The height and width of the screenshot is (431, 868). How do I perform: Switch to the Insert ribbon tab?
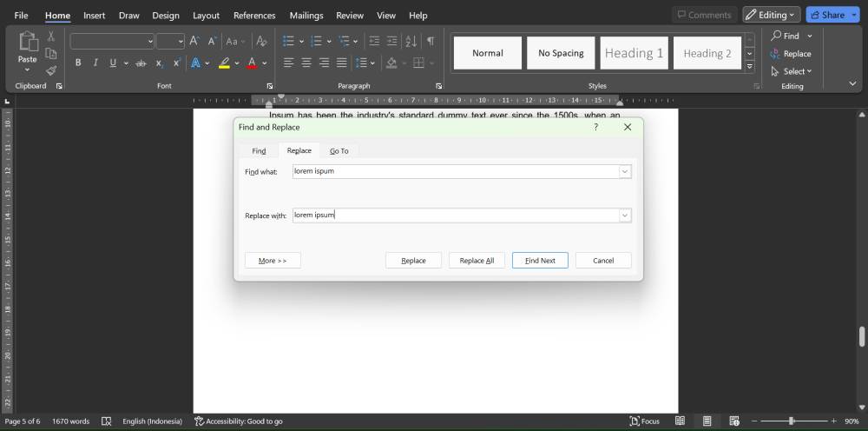tap(94, 16)
